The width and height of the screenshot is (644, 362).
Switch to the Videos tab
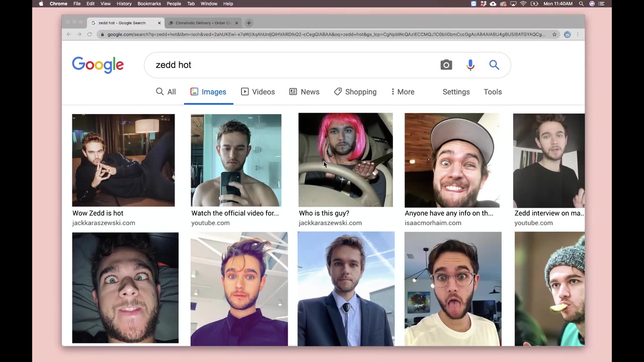click(258, 92)
